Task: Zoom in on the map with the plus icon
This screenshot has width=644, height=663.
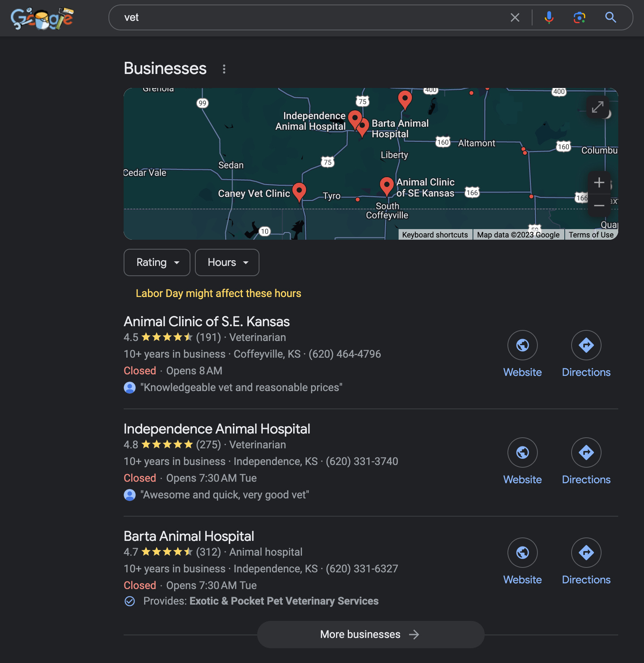Action: [599, 182]
